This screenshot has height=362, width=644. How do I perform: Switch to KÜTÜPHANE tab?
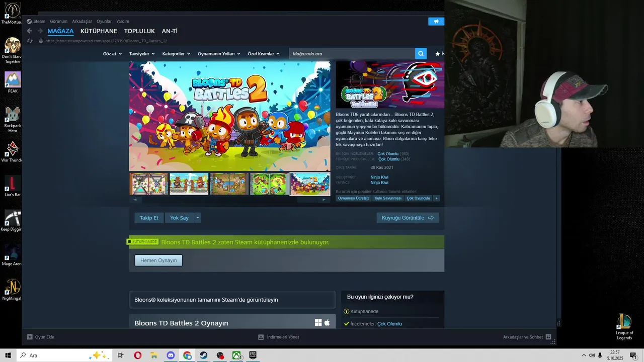click(x=99, y=31)
